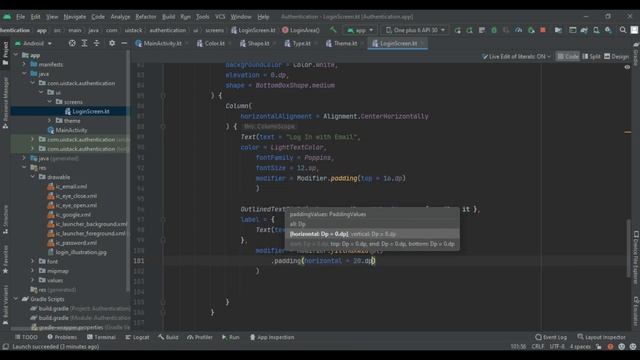The width and height of the screenshot is (640, 360).
Task: Open the Run tool window at the bottom
Action: pos(231,337)
